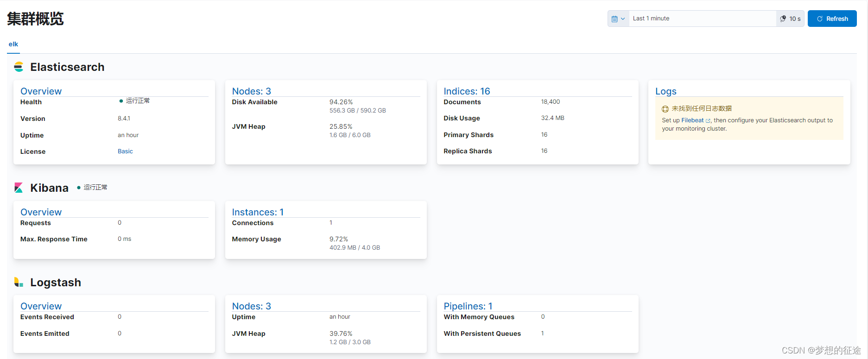Click the Logstash section heading
Image resolution: width=868 pixels, height=359 pixels.
click(56, 283)
